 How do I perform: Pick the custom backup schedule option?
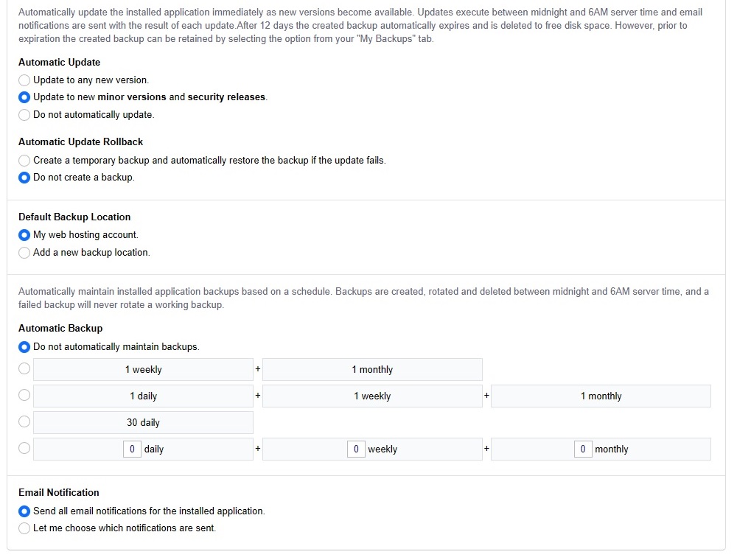tap(24, 448)
